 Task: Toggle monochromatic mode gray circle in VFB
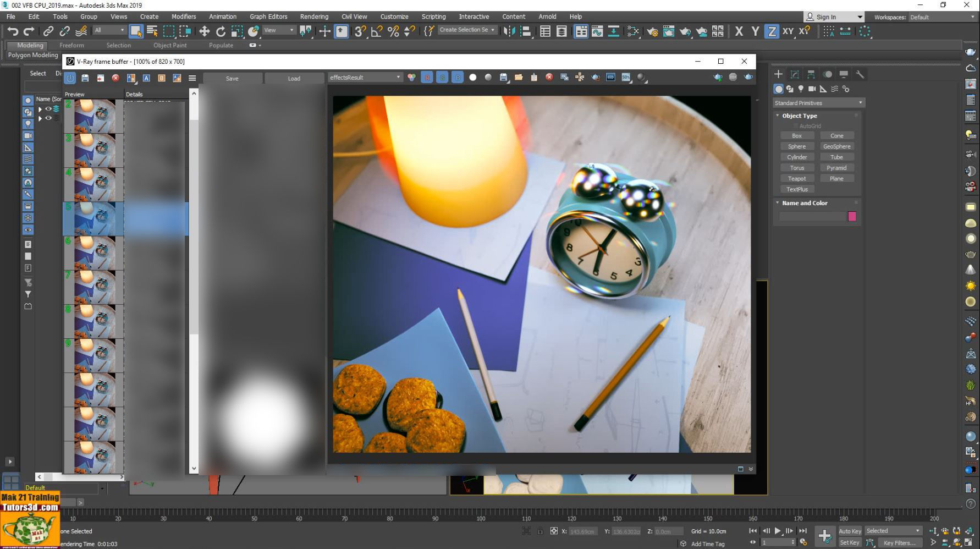click(x=488, y=78)
